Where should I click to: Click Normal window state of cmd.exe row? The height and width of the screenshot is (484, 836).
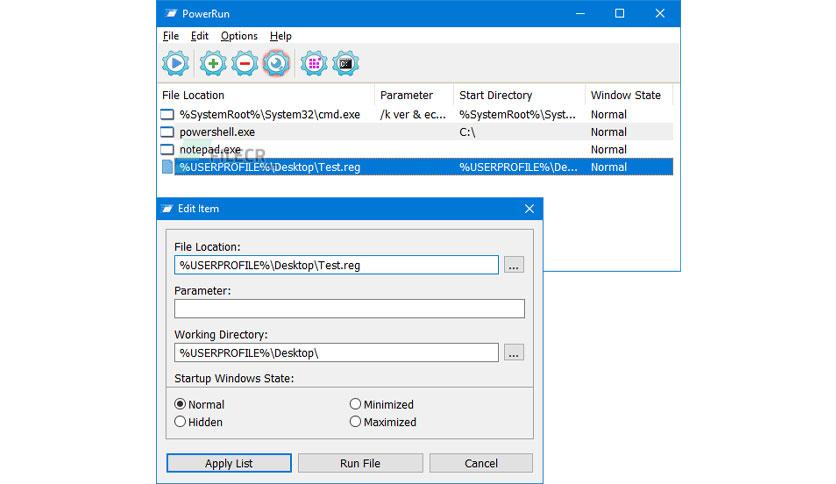pos(609,115)
